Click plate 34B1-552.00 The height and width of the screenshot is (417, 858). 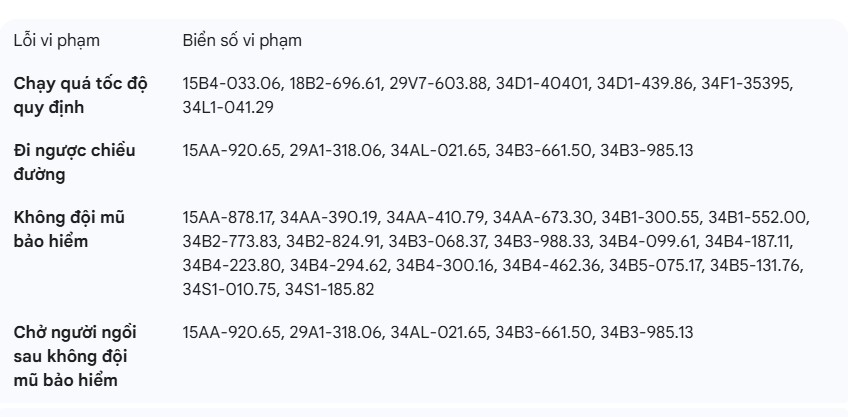point(759,217)
